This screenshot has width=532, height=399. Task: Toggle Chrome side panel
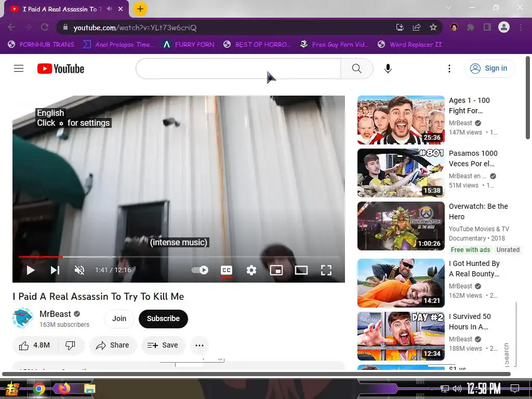[487, 27]
